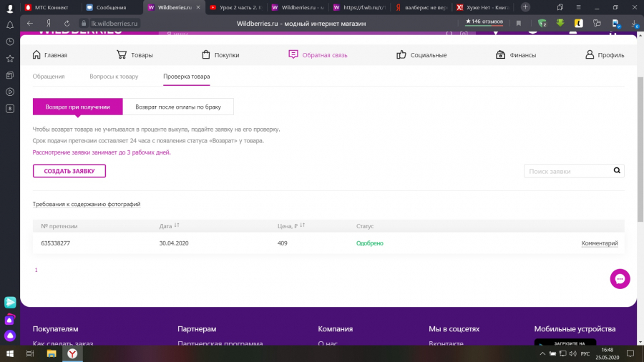Open browser downloads arrow icon
The width and height of the screenshot is (644, 362).
[x=635, y=24]
